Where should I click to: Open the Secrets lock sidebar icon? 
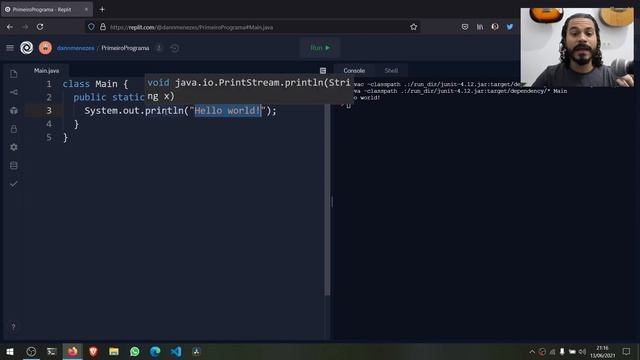13,129
